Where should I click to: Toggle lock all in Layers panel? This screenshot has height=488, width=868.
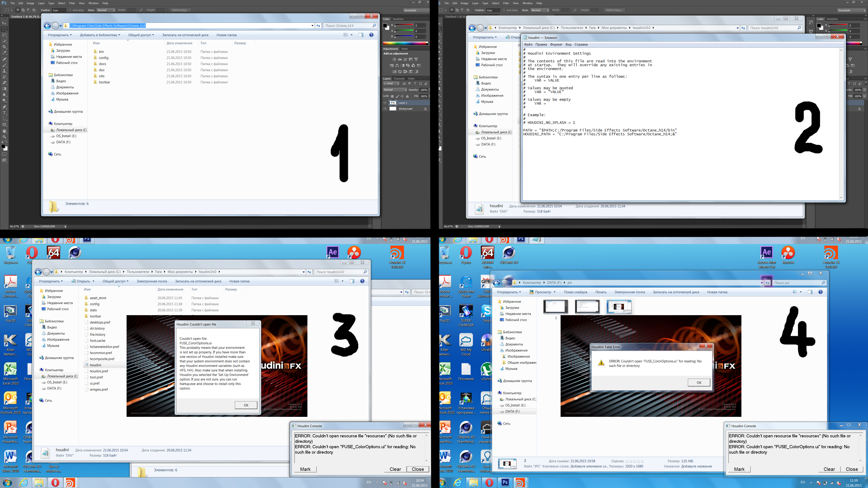click(407, 96)
